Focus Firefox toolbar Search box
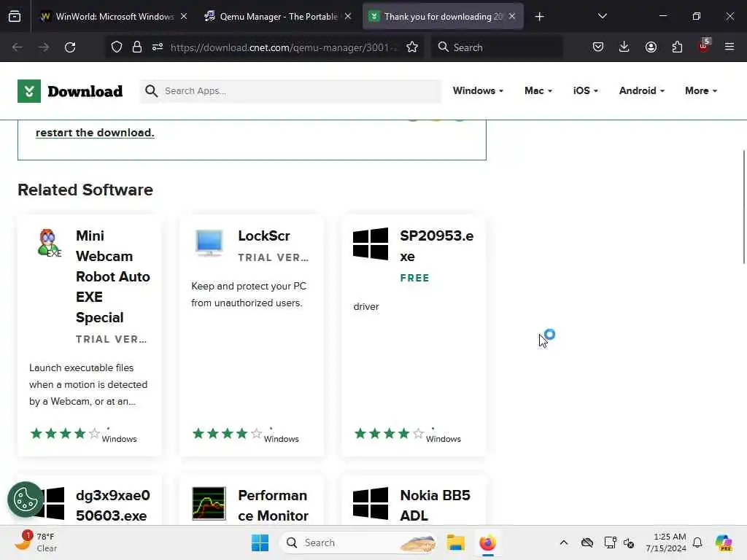 pyautogui.click(x=498, y=47)
